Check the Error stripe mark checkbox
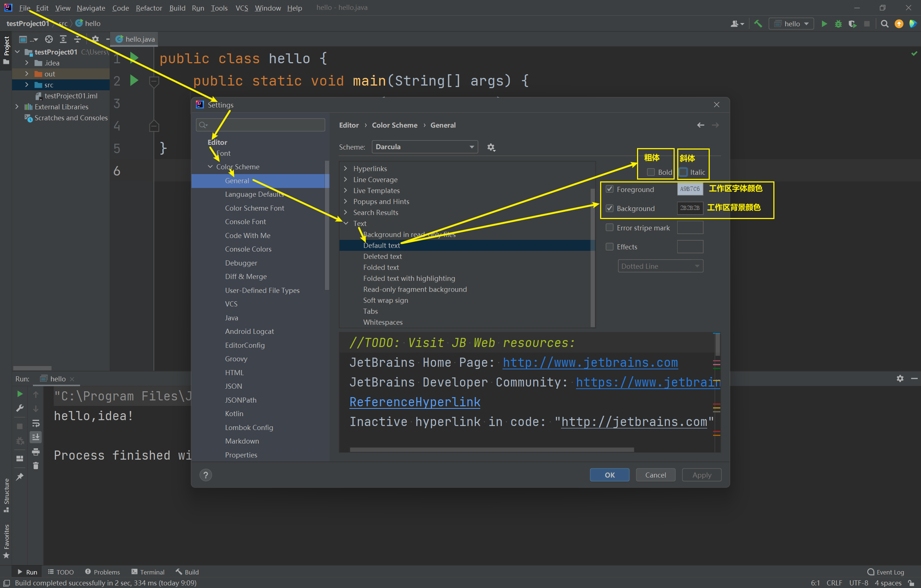The height and width of the screenshot is (588, 921). tap(610, 227)
